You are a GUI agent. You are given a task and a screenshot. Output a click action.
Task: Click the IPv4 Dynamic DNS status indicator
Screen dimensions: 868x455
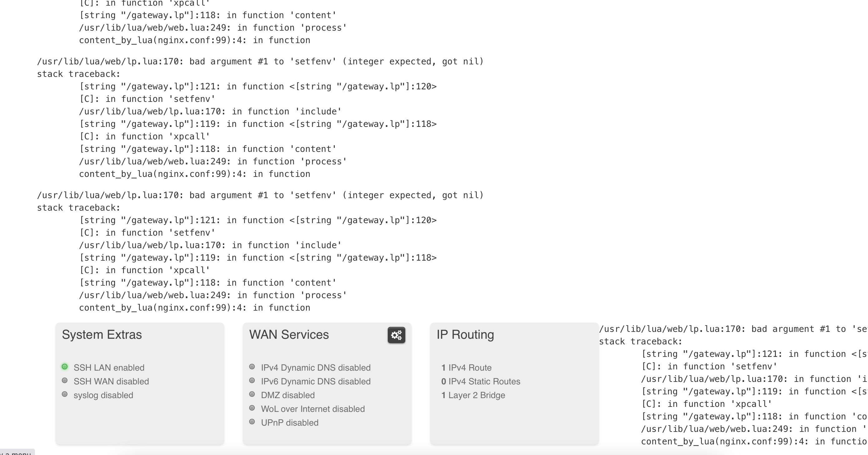252,367
